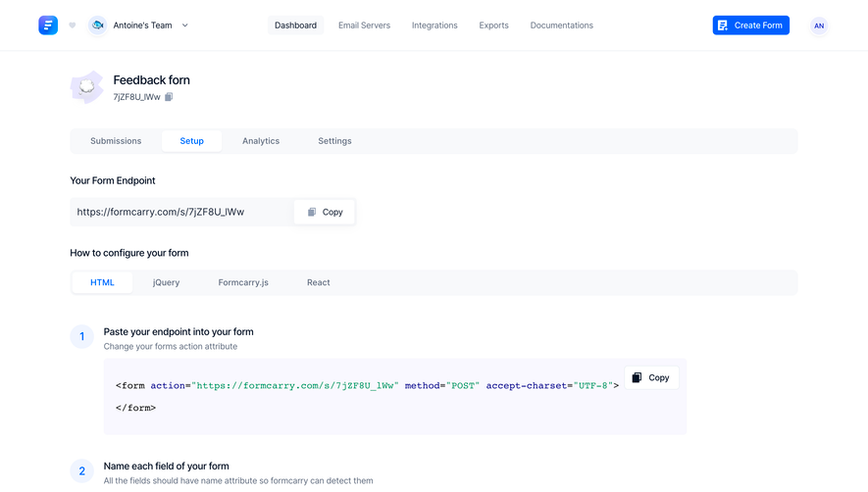Click the form action code block
The width and height of the screenshot is (868, 492).
(x=395, y=396)
